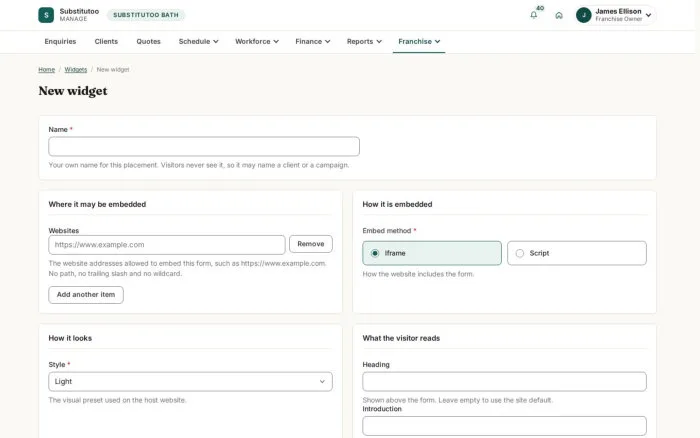Screen dimensions: 700x438
Task: Open the notifications bell icon
Action: [x=533, y=15]
